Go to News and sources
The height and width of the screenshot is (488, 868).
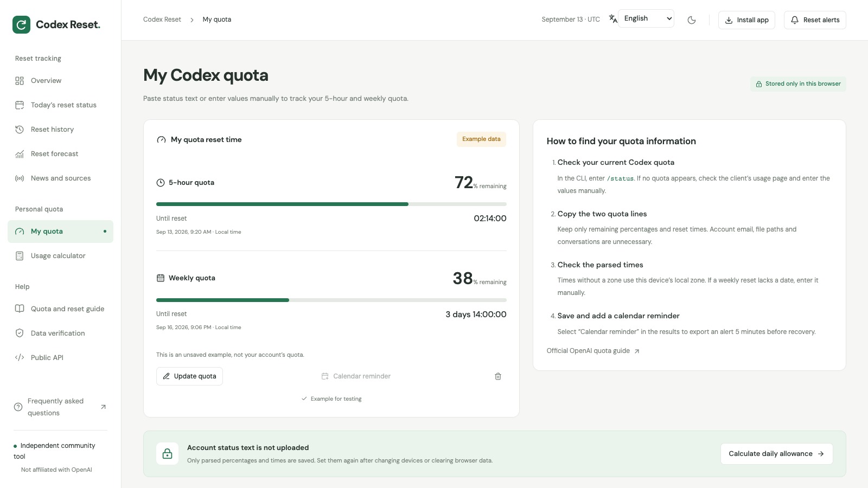pyautogui.click(x=61, y=178)
